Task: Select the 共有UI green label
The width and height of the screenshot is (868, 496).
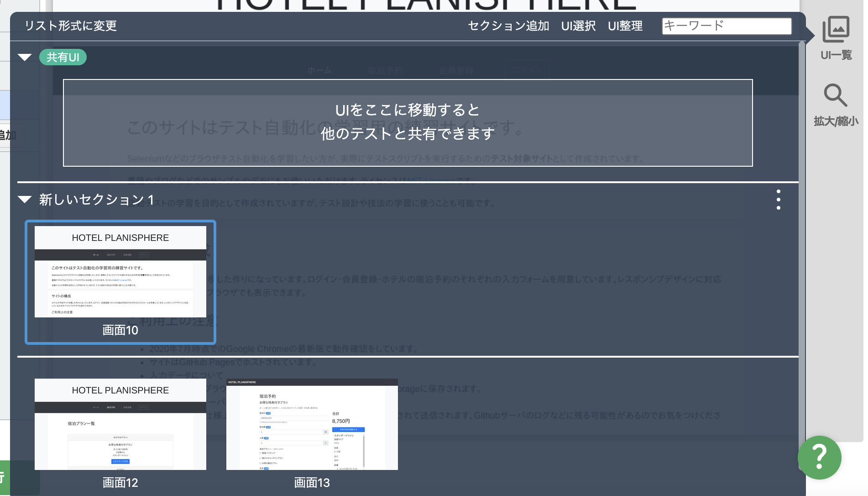Action: (x=63, y=57)
